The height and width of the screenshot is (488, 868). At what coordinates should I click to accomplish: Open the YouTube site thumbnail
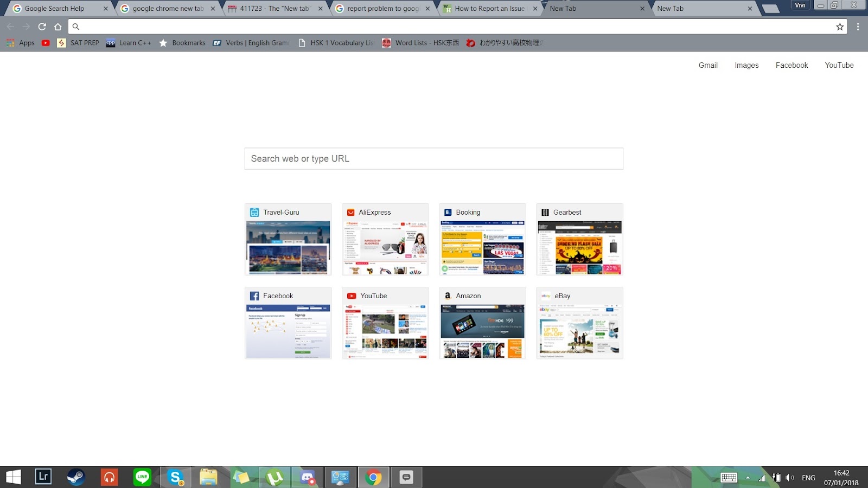click(x=385, y=323)
